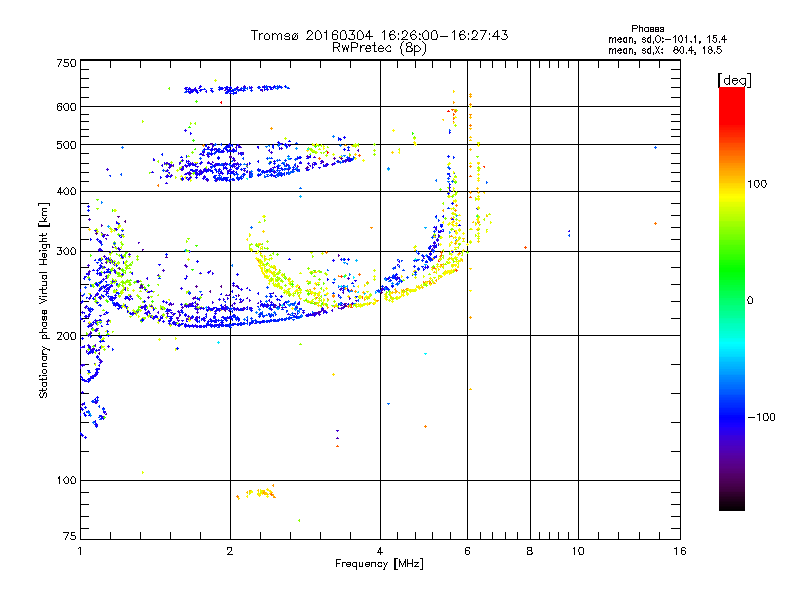The image size is (800, 600).
Task: Click the y-axis tick label '400'
Action: point(67,192)
